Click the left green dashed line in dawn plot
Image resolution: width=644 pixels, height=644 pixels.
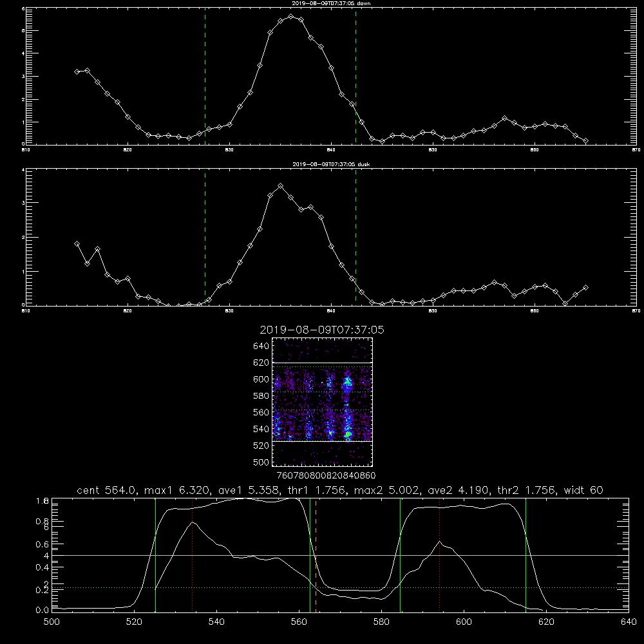(x=205, y=77)
